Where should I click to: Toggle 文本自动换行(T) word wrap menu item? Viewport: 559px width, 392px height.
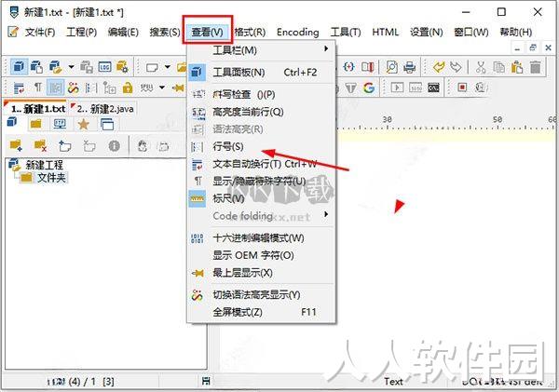261,164
